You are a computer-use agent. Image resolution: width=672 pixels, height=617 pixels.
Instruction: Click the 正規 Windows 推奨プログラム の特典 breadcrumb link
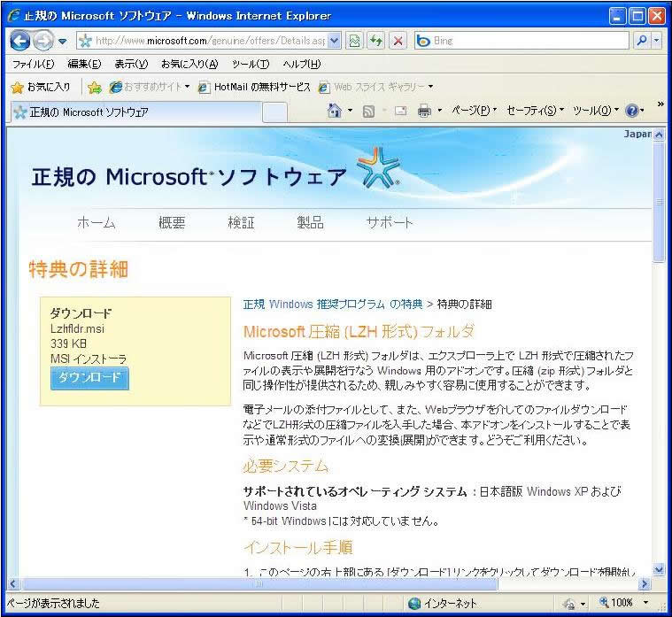tap(333, 305)
